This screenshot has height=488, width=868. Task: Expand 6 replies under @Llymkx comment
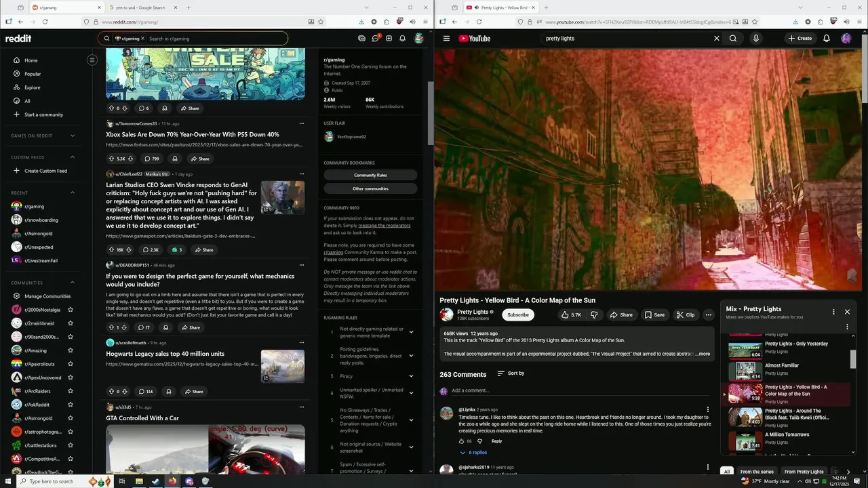(x=473, y=453)
